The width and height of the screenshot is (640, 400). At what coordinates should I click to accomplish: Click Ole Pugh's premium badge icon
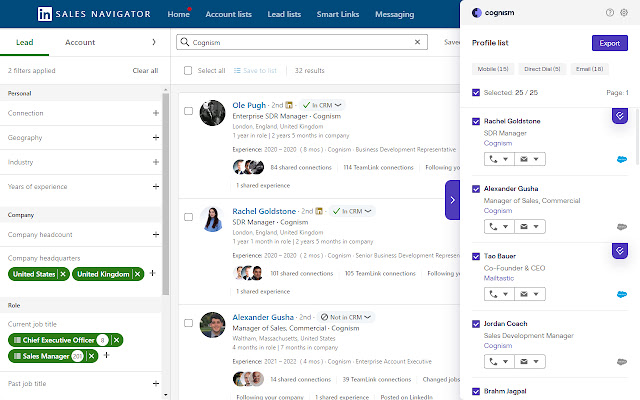tap(289, 105)
